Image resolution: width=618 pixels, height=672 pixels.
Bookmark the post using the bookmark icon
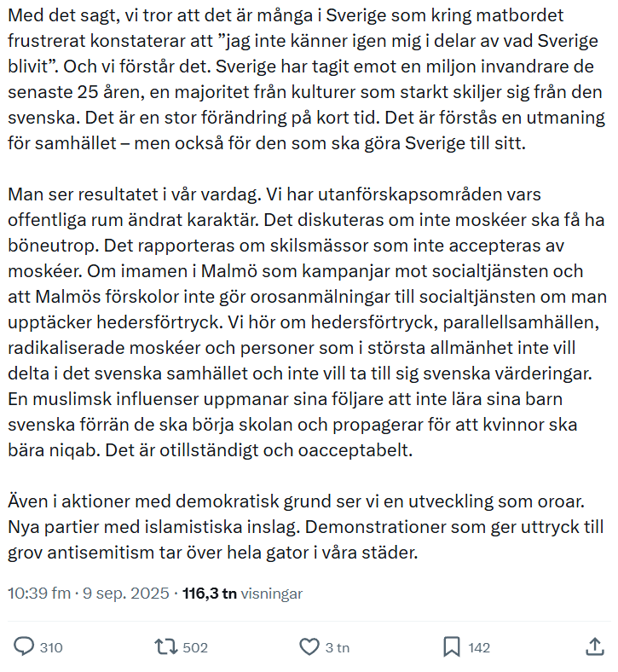[452, 647]
